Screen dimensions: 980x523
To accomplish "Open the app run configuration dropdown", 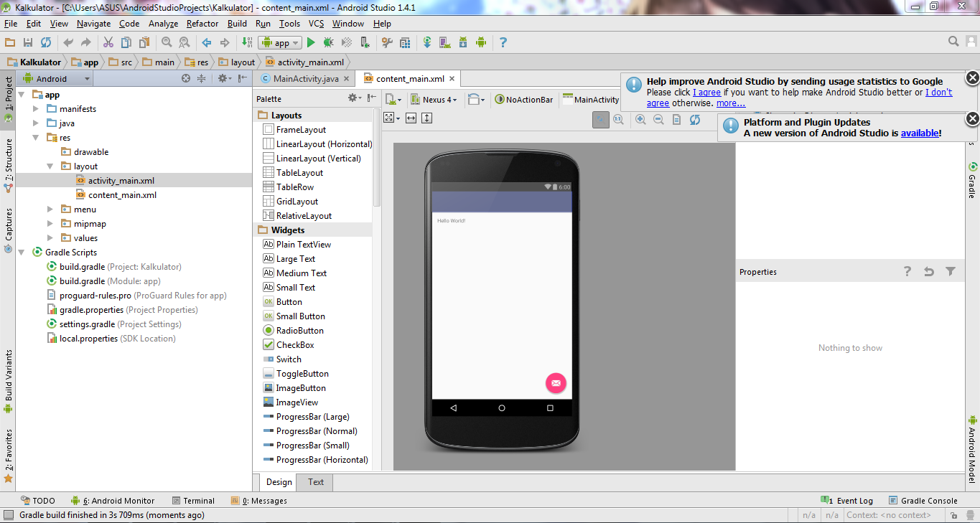I will (280, 42).
